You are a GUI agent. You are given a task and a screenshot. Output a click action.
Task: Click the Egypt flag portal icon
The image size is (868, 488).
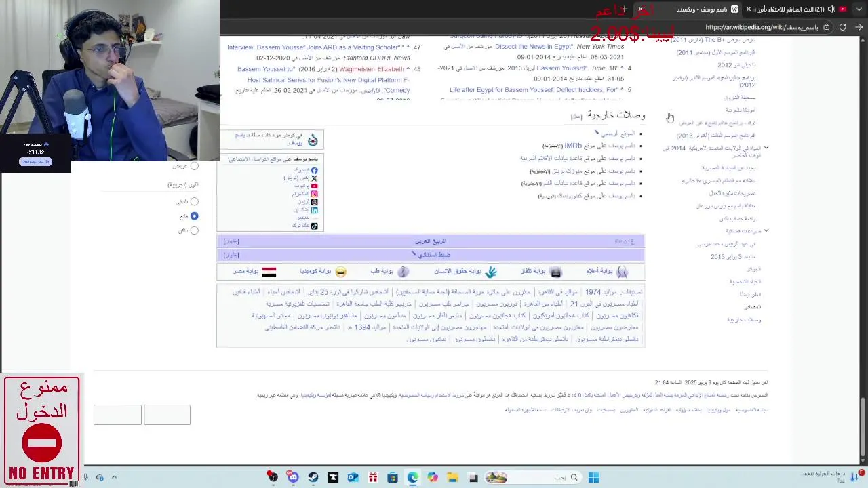269,272
